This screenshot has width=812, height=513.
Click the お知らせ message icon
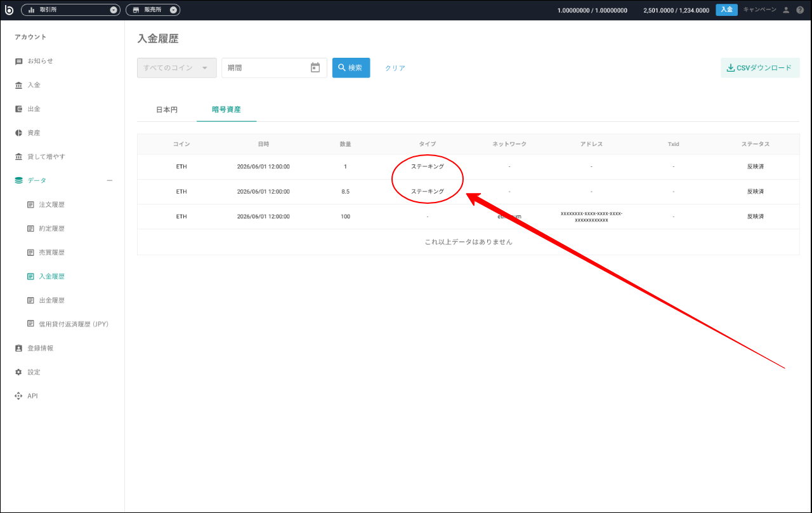[x=18, y=62]
